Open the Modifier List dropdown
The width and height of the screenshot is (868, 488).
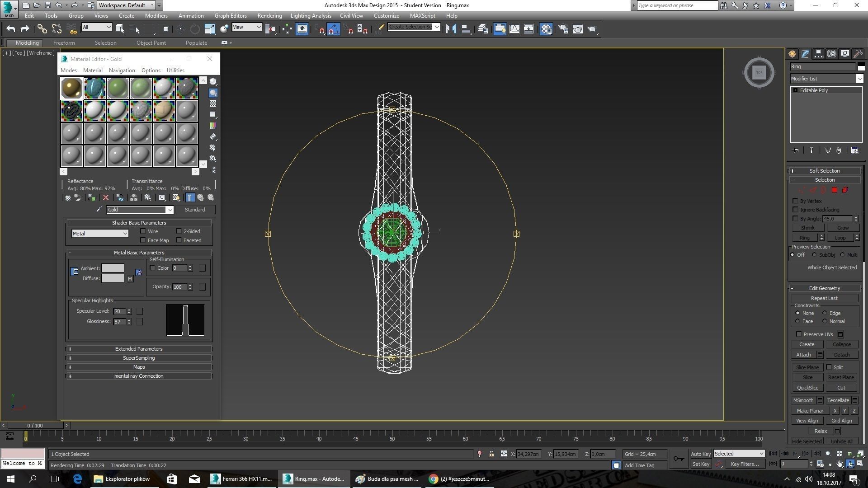pos(826,79)
